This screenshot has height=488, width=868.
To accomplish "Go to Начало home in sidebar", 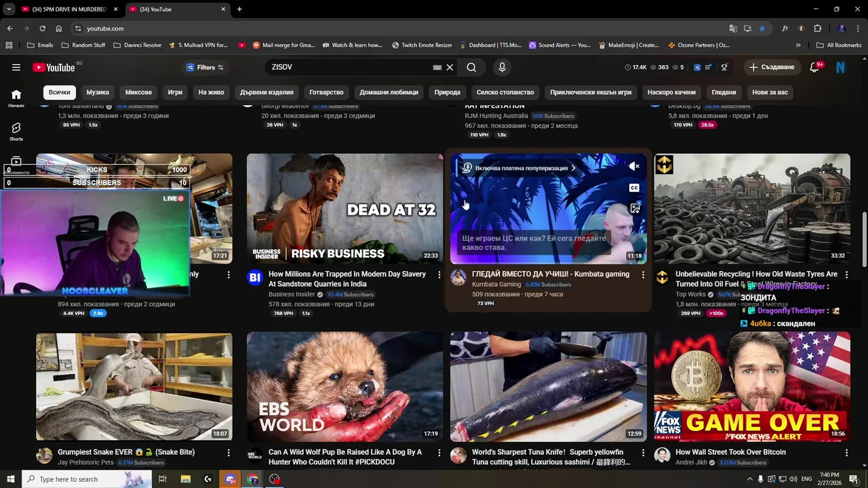I will pyautogui.click(x=16, y=98).
